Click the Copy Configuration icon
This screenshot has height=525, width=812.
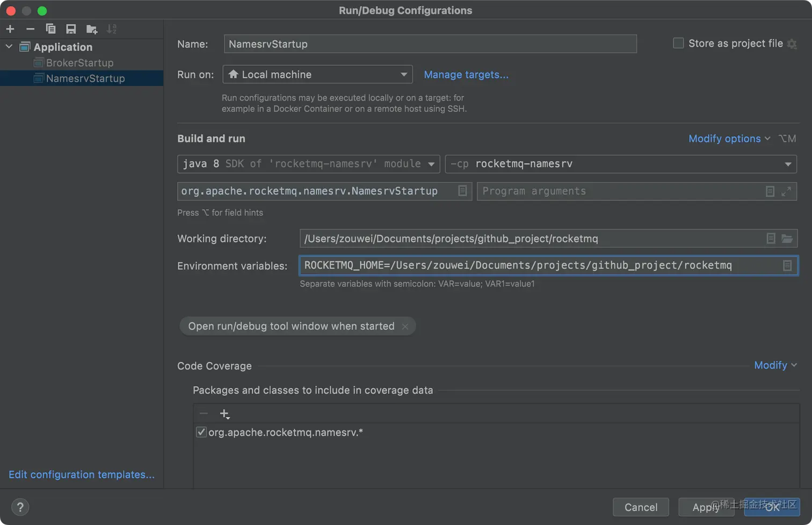tap(50, 29)
